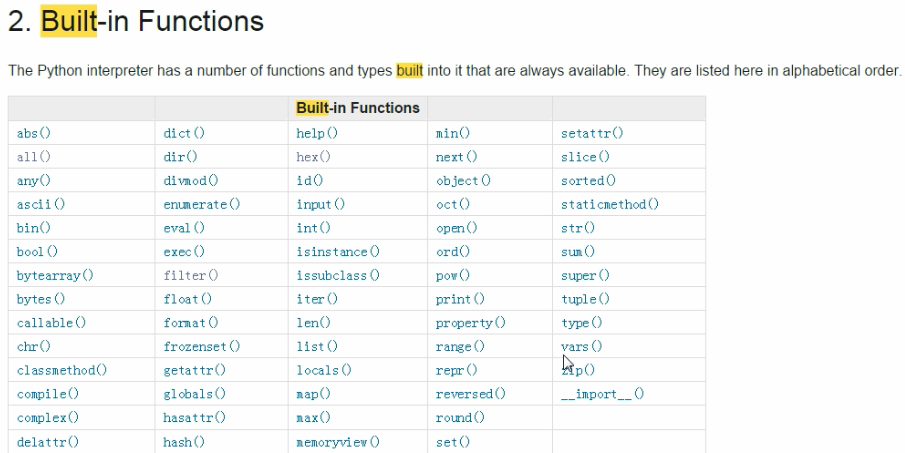Open the round() link
Image resolution: width=905 pixels, height=453 pixels.
[x=460, y=417]
